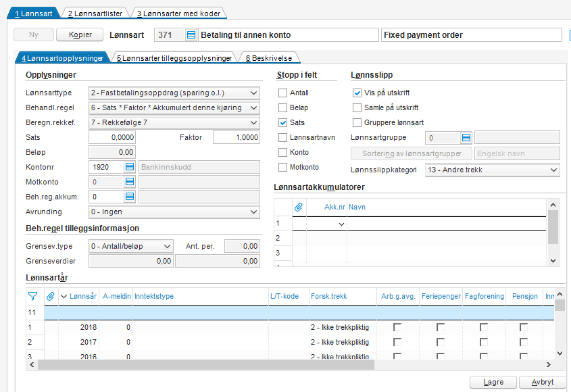Screen dimensions: 571x392
Task: Click the attachment paperclip in Lønnsartår header
Action: (x=50, y=295)
